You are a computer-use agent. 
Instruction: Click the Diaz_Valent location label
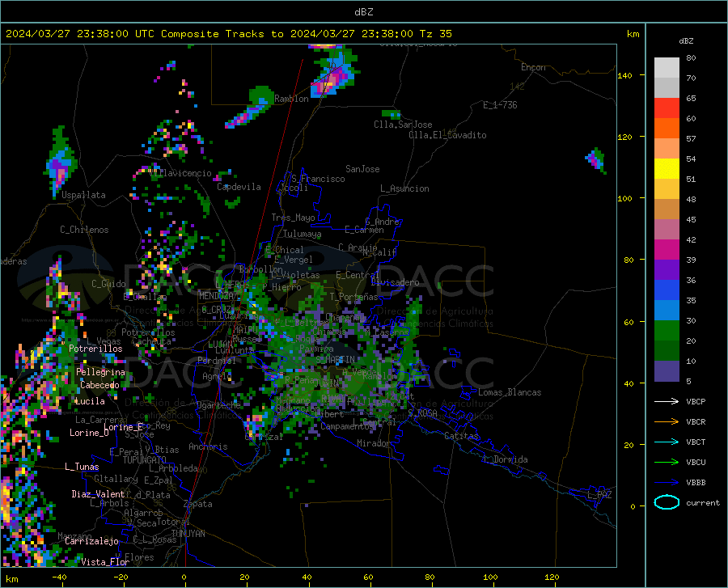pos(98,494)
